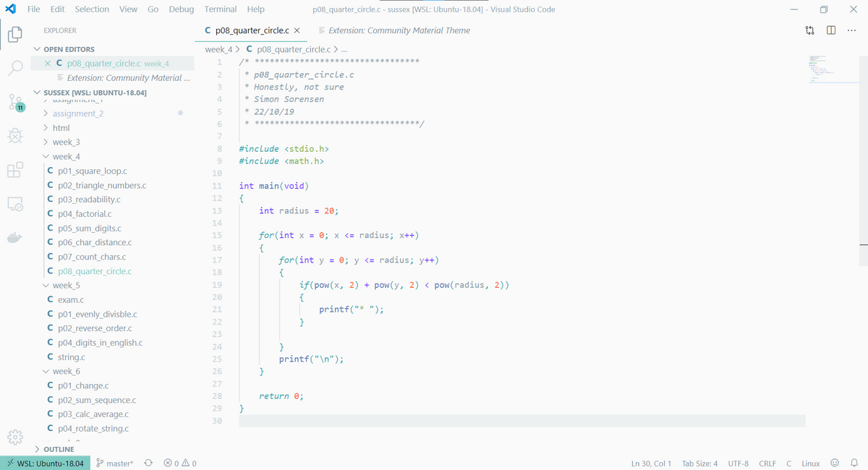Expand the OUTLINE section
This screenshot has height=470, width=868.
(58, 449)
